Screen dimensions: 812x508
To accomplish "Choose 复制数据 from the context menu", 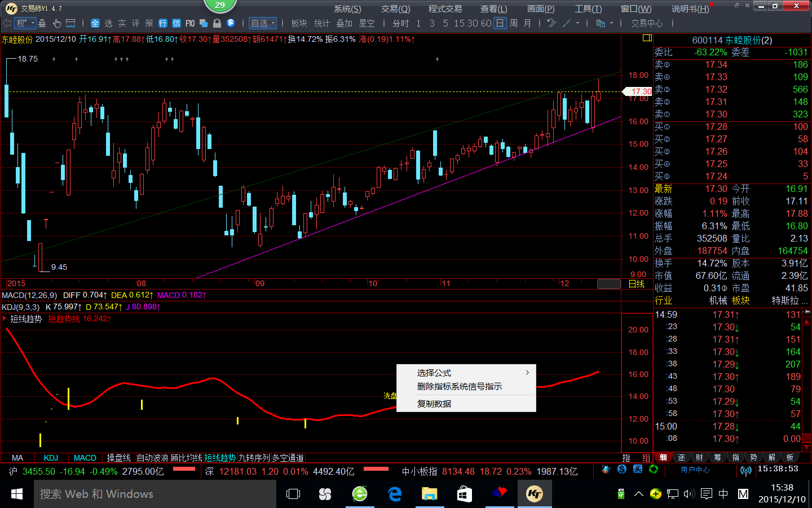I will (434, 404).
